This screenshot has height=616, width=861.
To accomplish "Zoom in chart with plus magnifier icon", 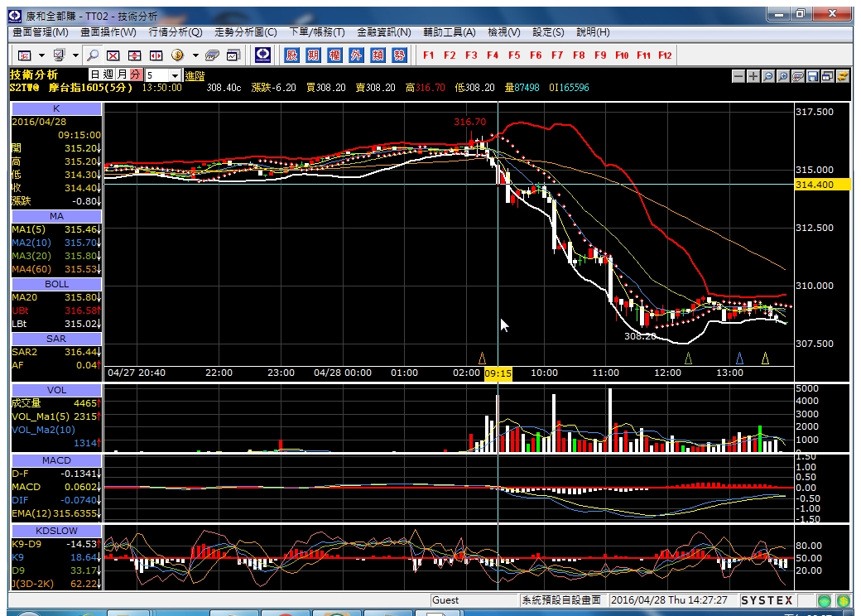I will coord(783,76).
